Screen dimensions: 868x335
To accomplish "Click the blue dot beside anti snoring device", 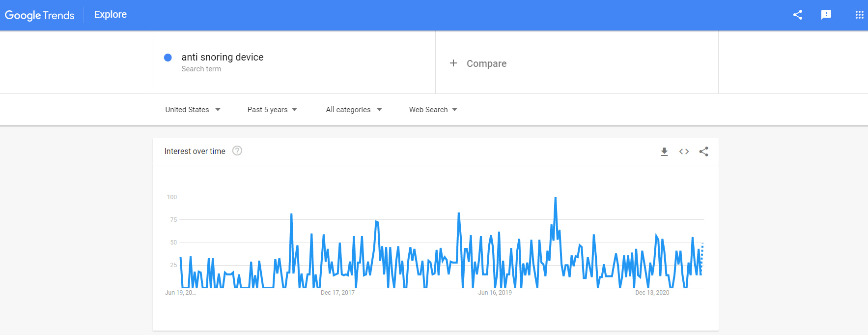I will pos(168,58).
